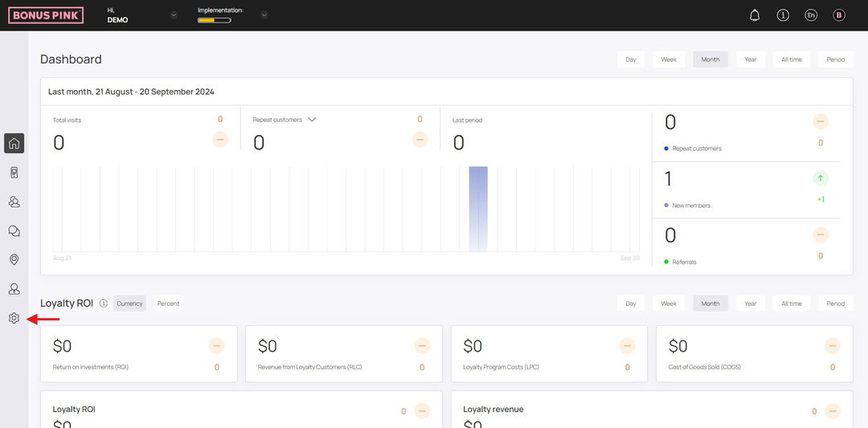Expand the Hi, DEMO account dropdown

tap(174, 15)
